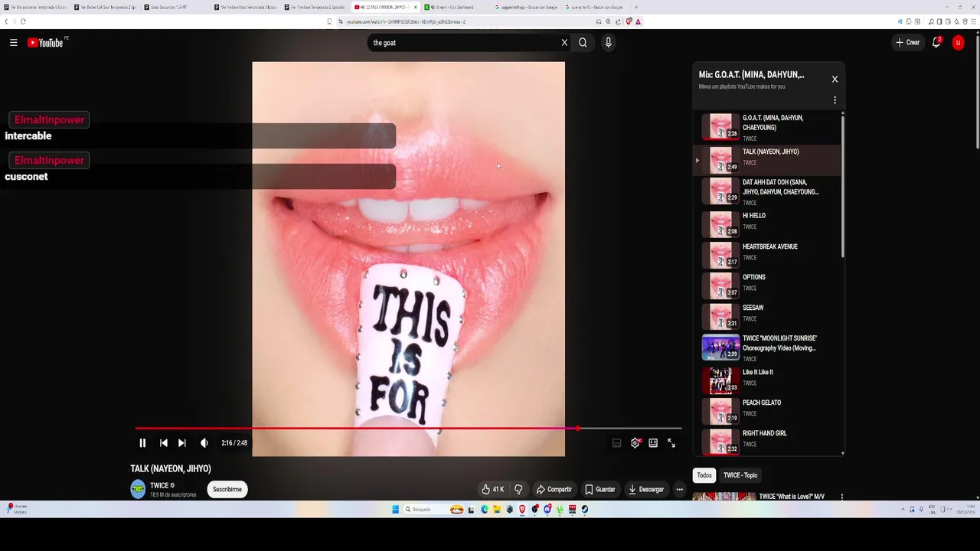The width and height of the screenshot is (980, 551).
Task: Enter fullscreen mode
Action: pyautogui.click(x=671, y=443)
